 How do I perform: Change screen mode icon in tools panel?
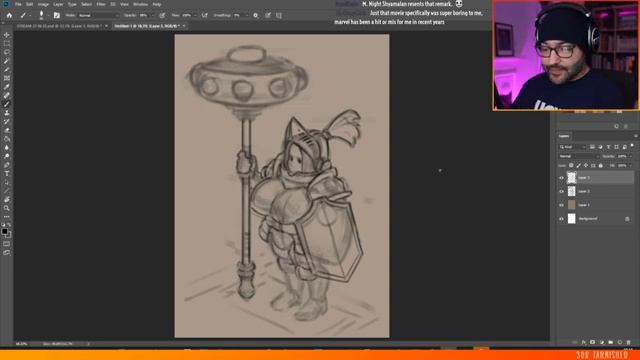(x=7, y=253)
